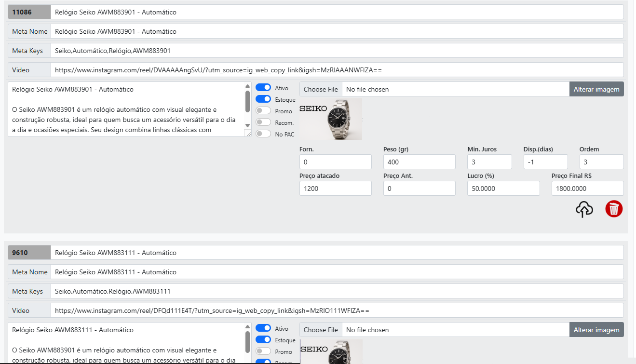Click the Meta Keys field for AWM883901
This screenshot has width=636, height=364.
pyautogui.click(x=337, y=51)
